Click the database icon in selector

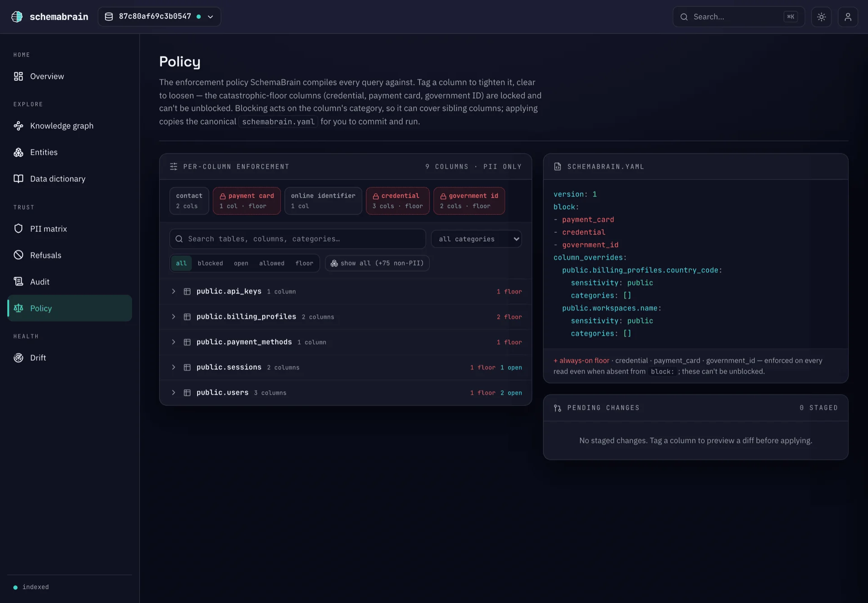point(109,17)
